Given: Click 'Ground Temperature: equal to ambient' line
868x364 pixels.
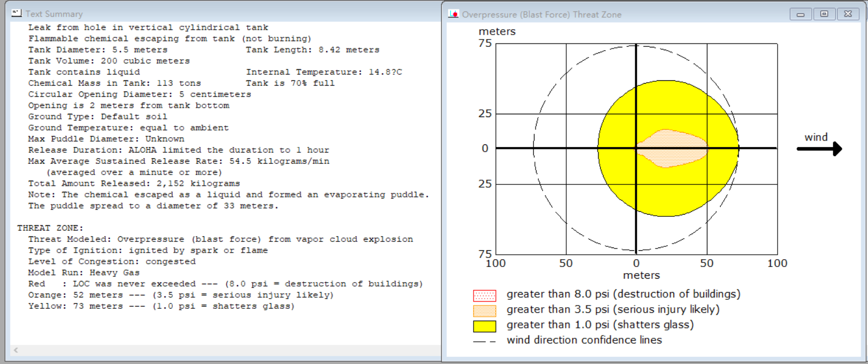Looking at the screenshot, I should pyautogui.click(x=128, y=128).
